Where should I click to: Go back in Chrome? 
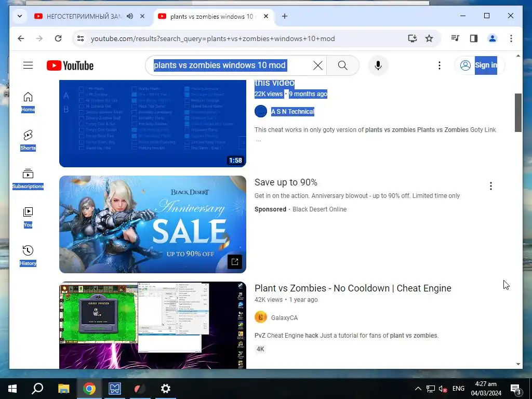pyautogui.click(x=21, y=38)
